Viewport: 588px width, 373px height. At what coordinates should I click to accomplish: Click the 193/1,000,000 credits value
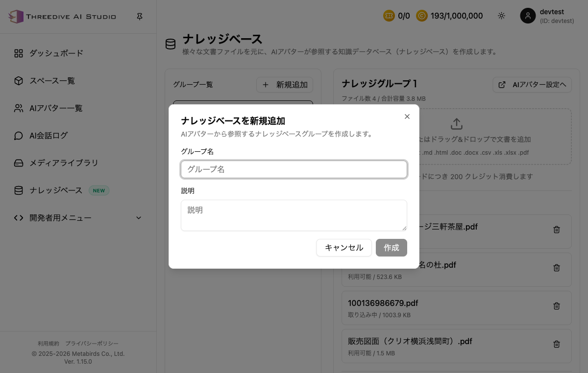pos(457,16)
